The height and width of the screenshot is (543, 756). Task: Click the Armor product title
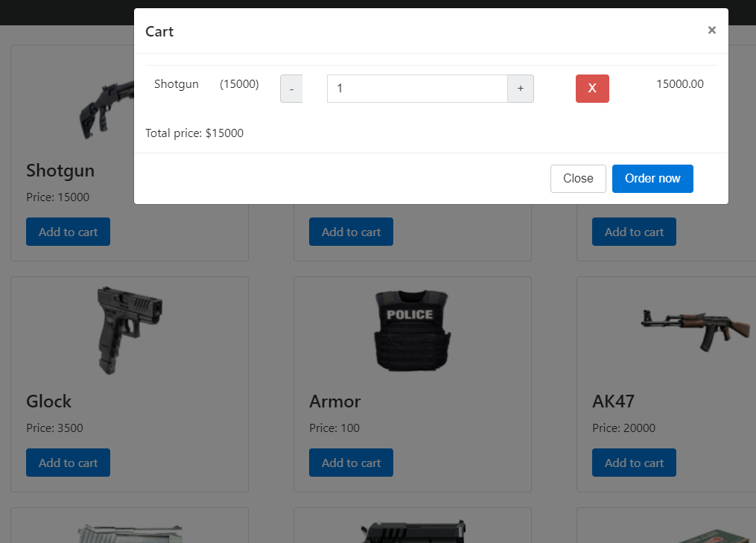pos(334,401)
